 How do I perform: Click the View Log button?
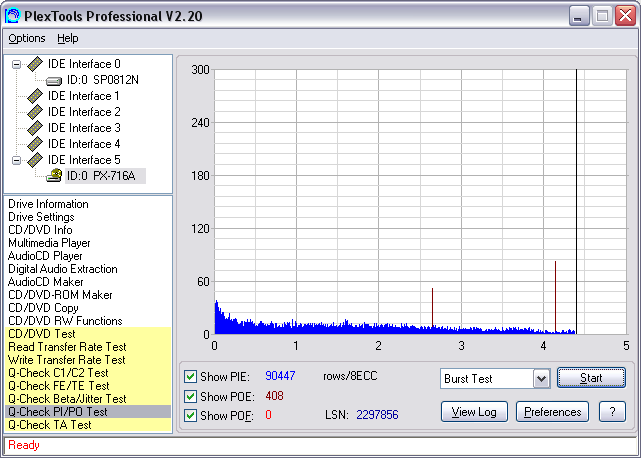(474, 412)
